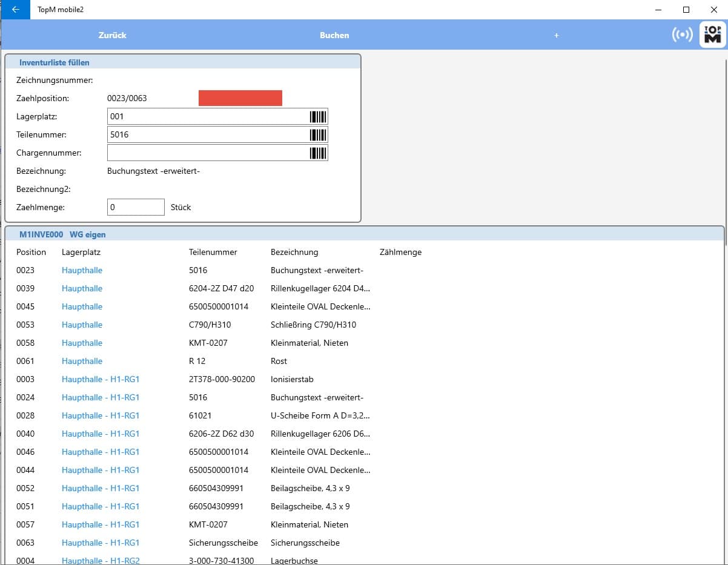Open the Haupthalle link for position 0023
Image resolution: width=728 pixels, height=565 pixels.
coord(82,270)
